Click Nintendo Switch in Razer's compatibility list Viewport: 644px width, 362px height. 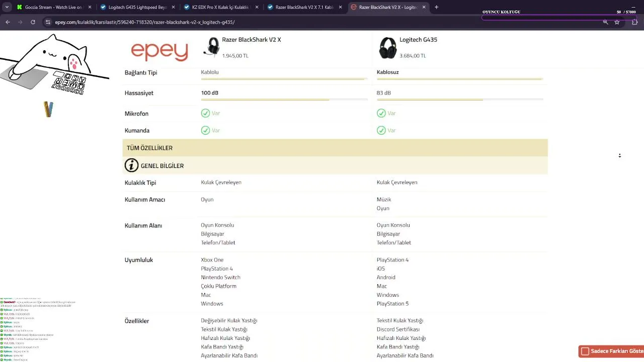pyautogui.click(x=220, y=278)
